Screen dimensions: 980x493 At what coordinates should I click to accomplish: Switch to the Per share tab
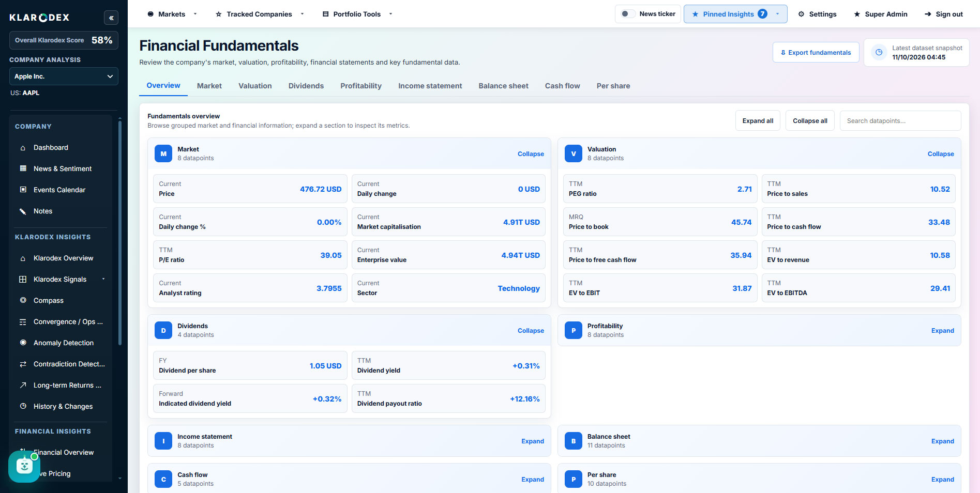(x=613, y=86)
